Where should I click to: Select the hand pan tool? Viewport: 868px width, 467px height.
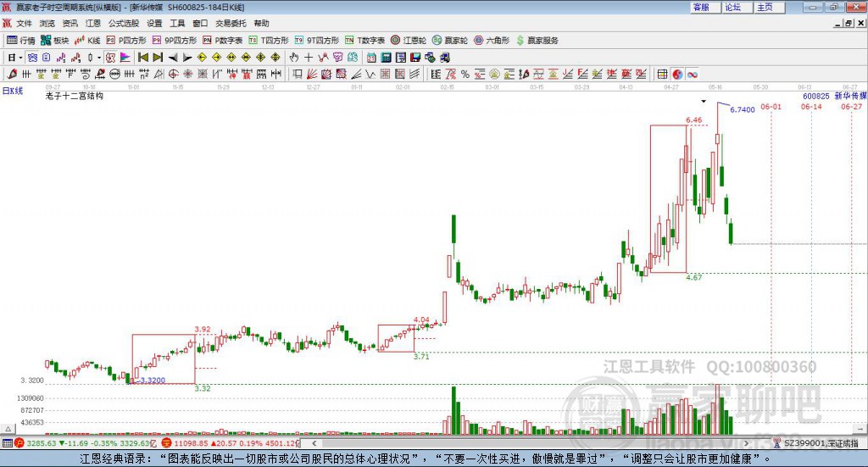click(294, 58)
